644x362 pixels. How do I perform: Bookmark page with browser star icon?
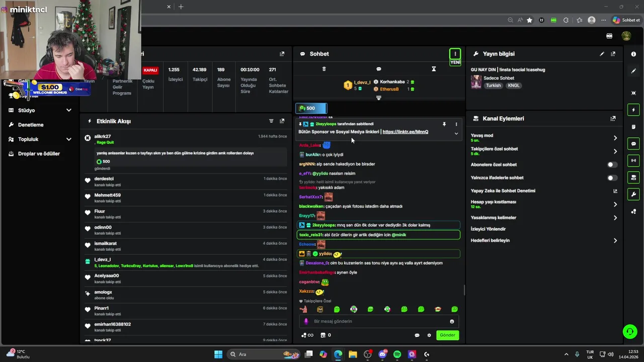(x=529, y=20)
